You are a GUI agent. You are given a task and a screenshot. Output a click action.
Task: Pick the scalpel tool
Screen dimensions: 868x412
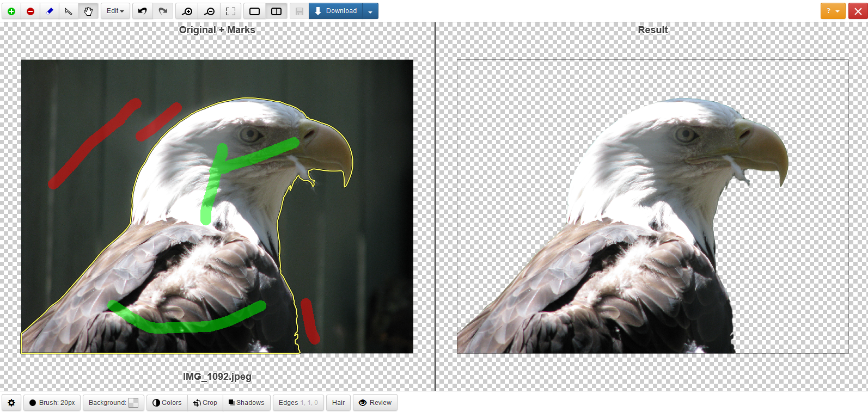[x=69, y=11]
